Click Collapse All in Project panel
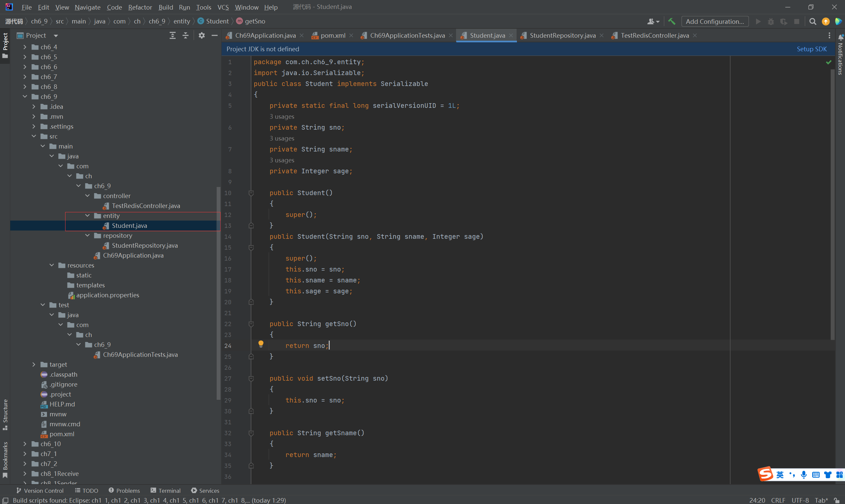The image size is (845, 504). click(x=186, y=35)
